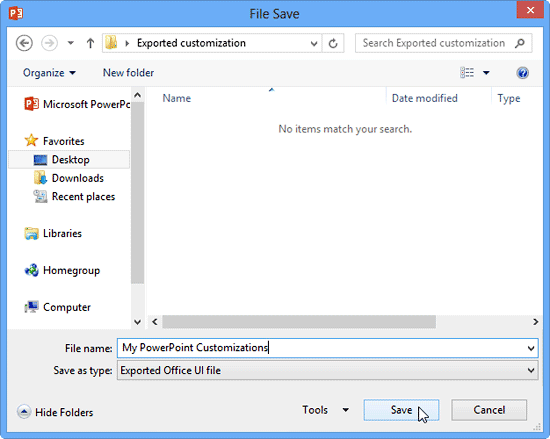Select Favorites in the navigation pane
This screenshot has height=439, width=550.
coord(55,141)
